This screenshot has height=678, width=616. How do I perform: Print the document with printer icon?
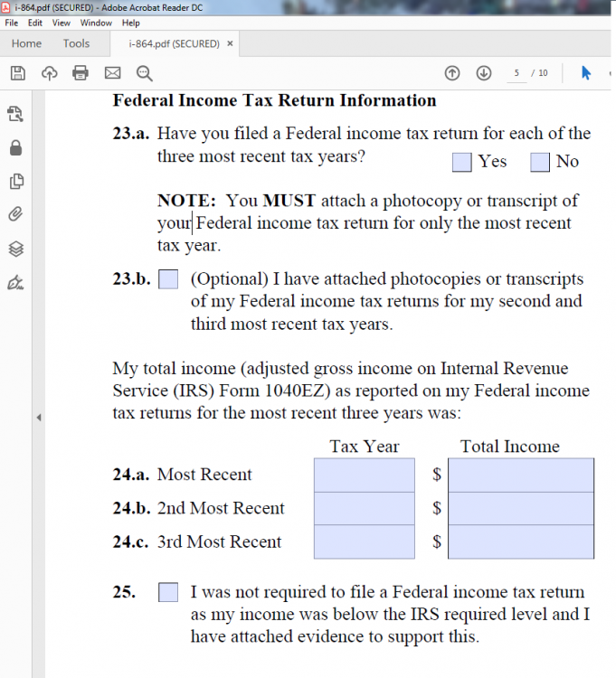(x=81, y=73)
